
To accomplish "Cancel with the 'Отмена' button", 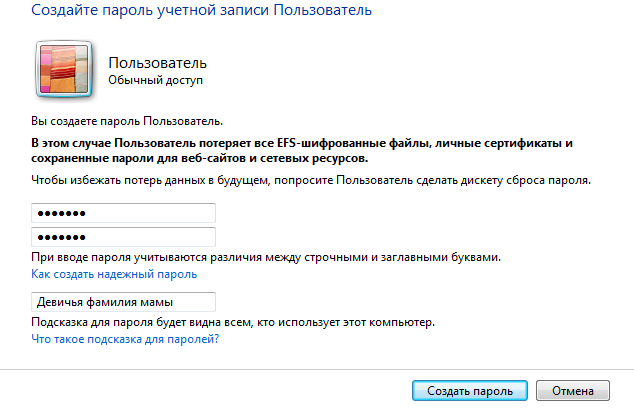I will pos(573,391).
